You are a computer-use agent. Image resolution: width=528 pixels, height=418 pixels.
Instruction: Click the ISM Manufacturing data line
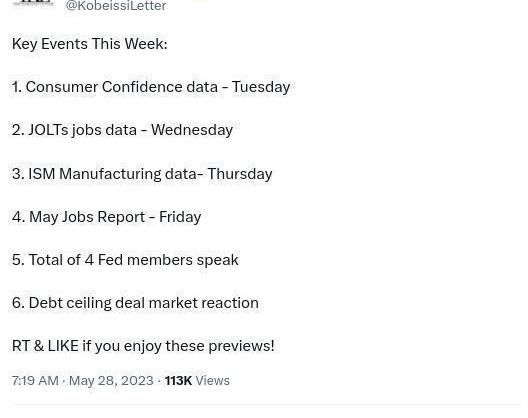click(x=142, y=174)
